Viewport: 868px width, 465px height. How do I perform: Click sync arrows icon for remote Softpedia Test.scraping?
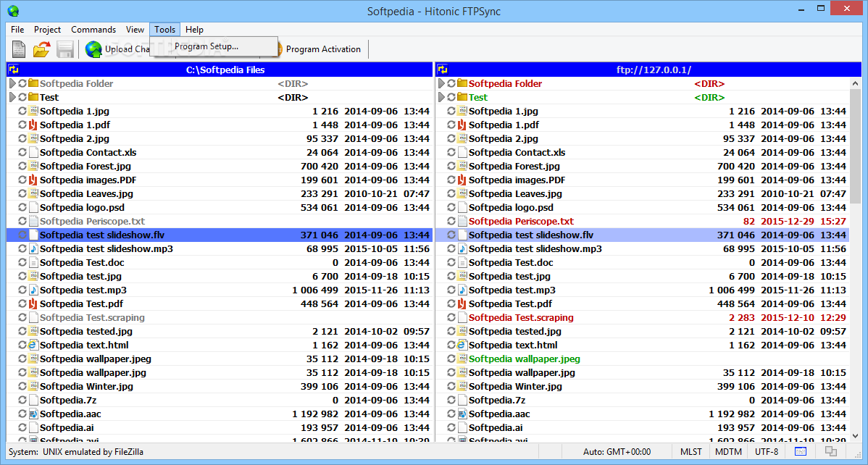451,318
